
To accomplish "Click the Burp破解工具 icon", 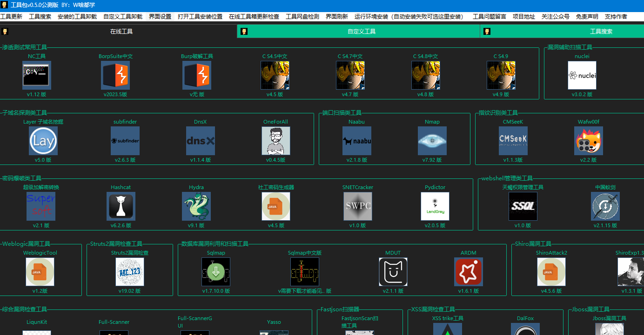I will pyautogui.click(x=197, y=75).
